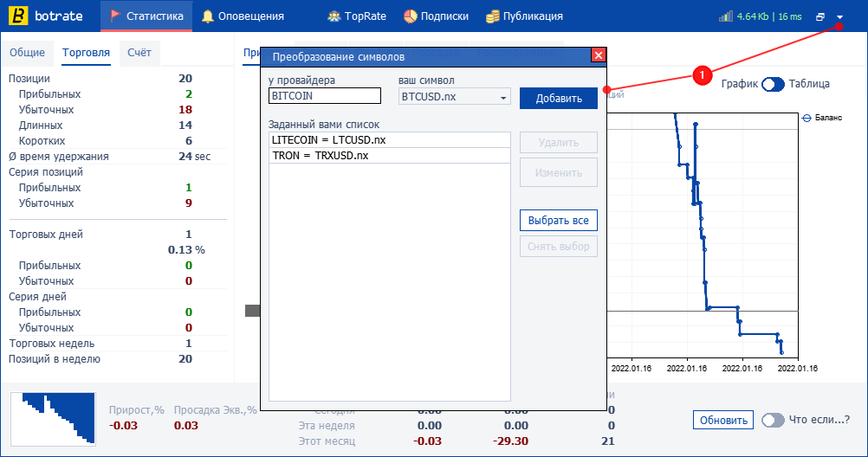Click the balance chart thumbnail
The width and height of the screenshot is (868, 457).
point(53,419)
